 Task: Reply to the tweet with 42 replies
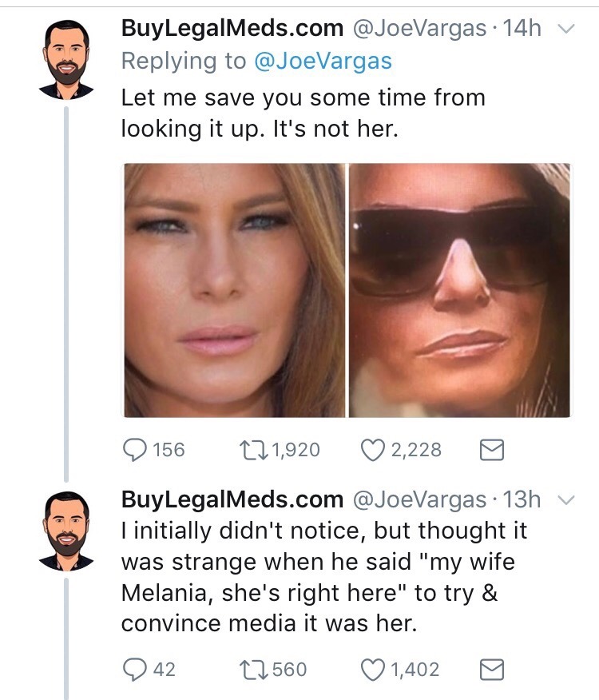133,669
